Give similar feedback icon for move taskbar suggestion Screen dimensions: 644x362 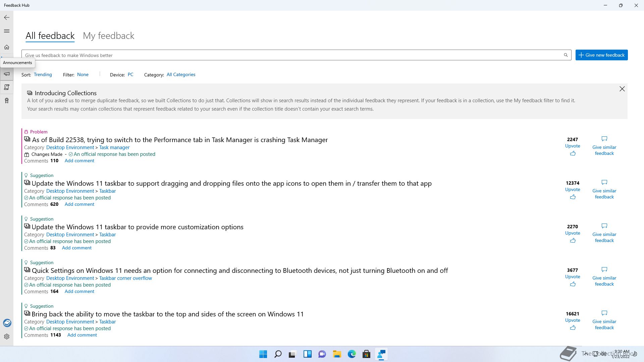(604, 313)
